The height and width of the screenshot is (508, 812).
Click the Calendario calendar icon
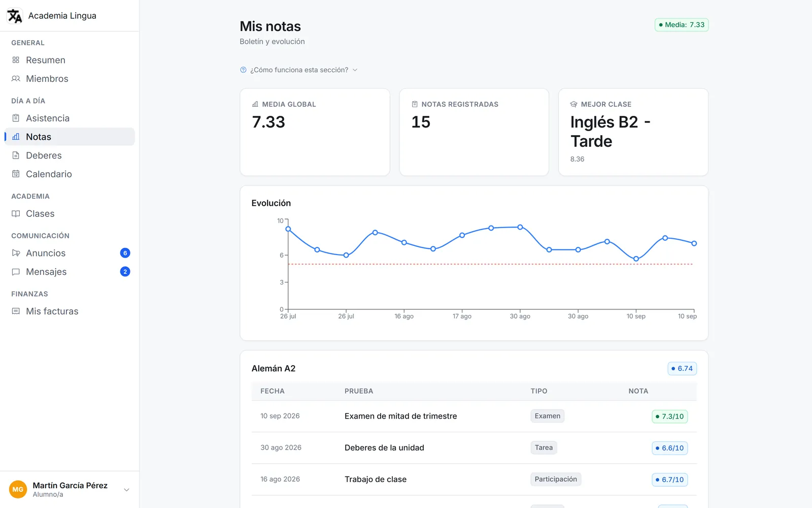[16, 174]
